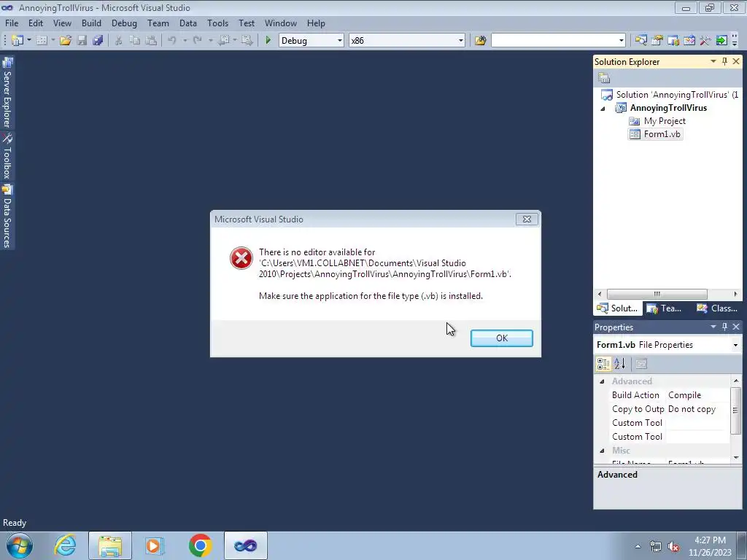
Task: Open the Build menu
Action: (91, 23)
